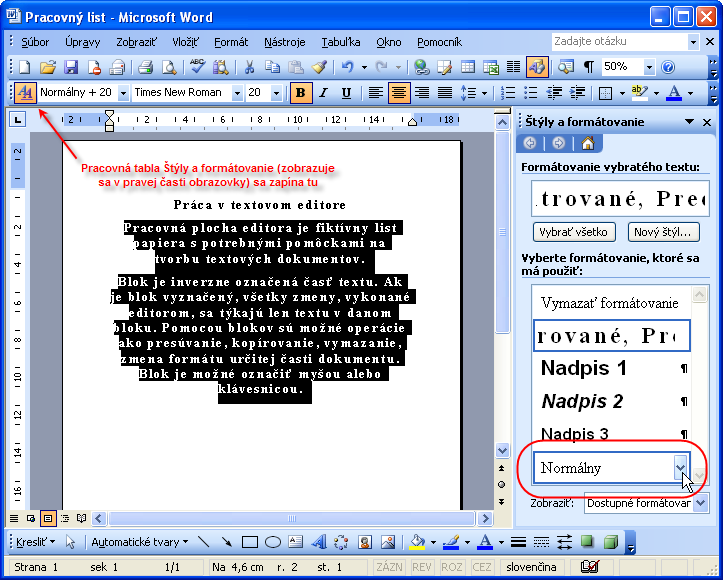Click the Vybrať všetko button
The height and width of the screenshot is (580, 723).
573,232
